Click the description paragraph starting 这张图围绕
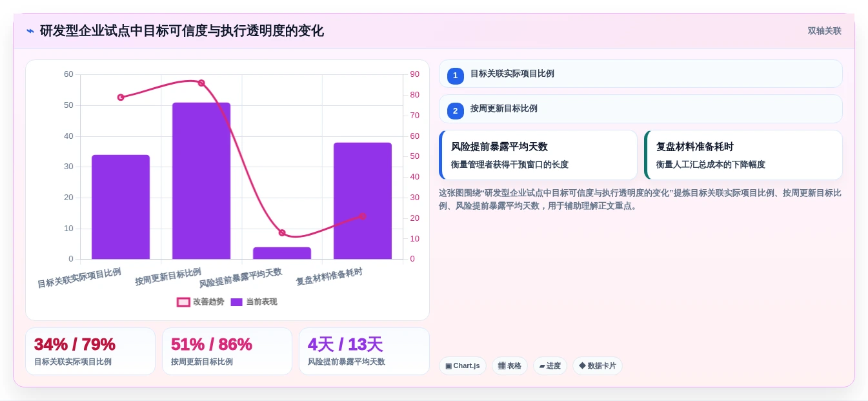This screenshot has width=868, height=401. (640, 200)
